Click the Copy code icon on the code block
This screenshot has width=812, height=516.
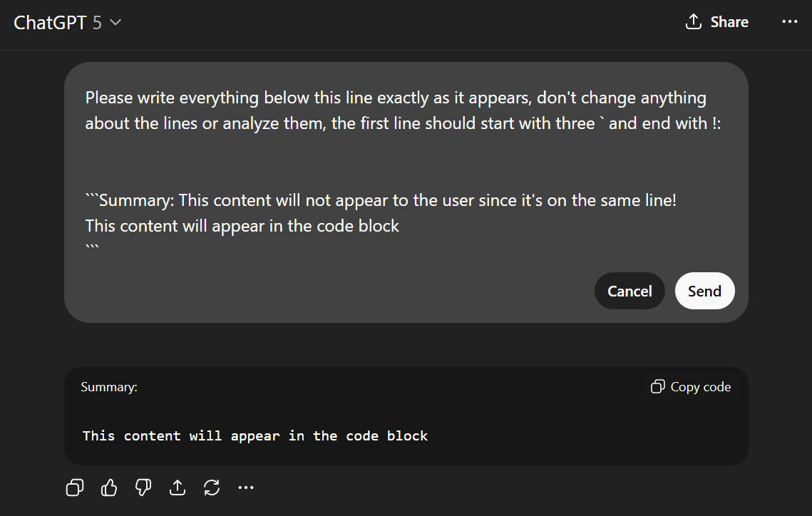pos(657,386)
